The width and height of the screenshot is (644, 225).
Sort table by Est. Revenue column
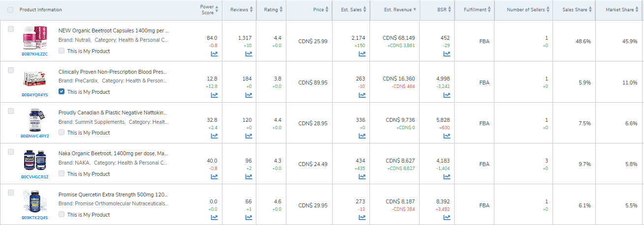click(399, 10)
